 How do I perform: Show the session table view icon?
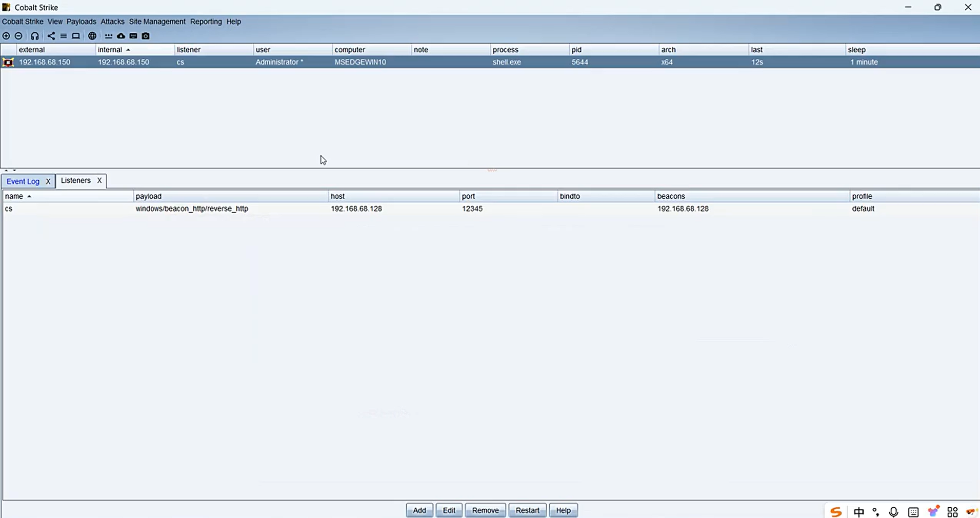point(63,36)
